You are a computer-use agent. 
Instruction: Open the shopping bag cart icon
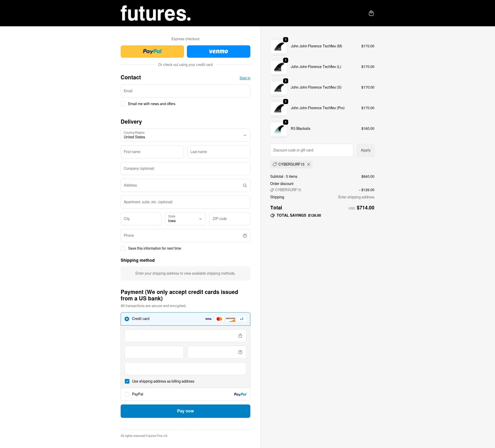(371, 13)
